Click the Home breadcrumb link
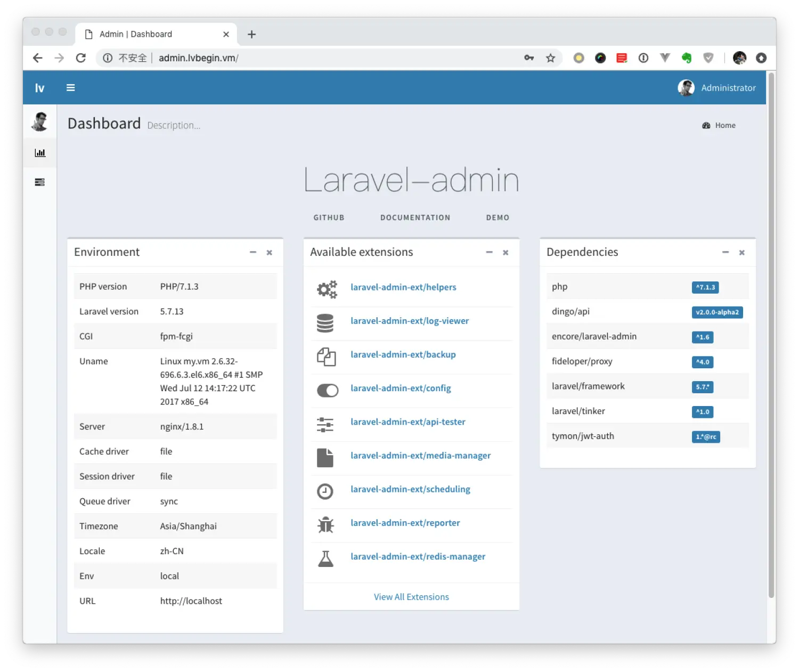 pyautogui.click(x=719, y=125)
